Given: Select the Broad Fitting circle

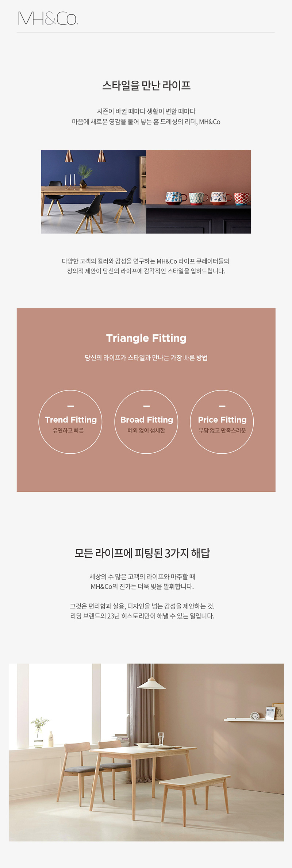Looking at the screenshot, I should (146, 422).
